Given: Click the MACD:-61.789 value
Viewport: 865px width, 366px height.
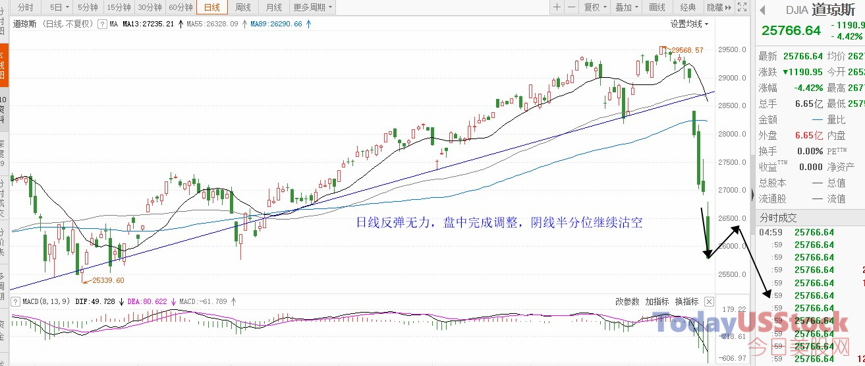Looking at the screenshot, I should pos(204,302).
